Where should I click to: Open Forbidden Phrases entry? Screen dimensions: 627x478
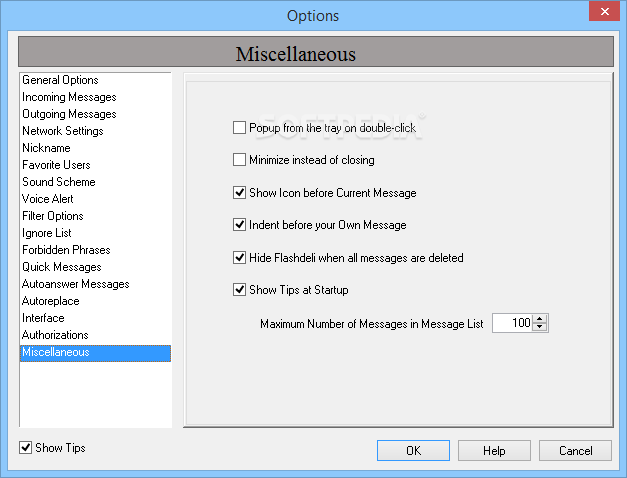point(95,250)
